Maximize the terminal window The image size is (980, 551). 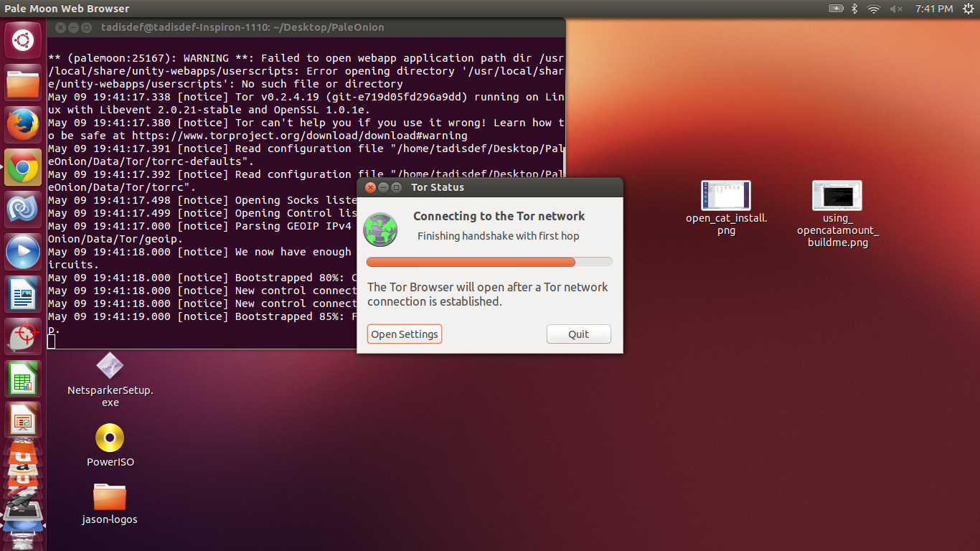[86, 27]
